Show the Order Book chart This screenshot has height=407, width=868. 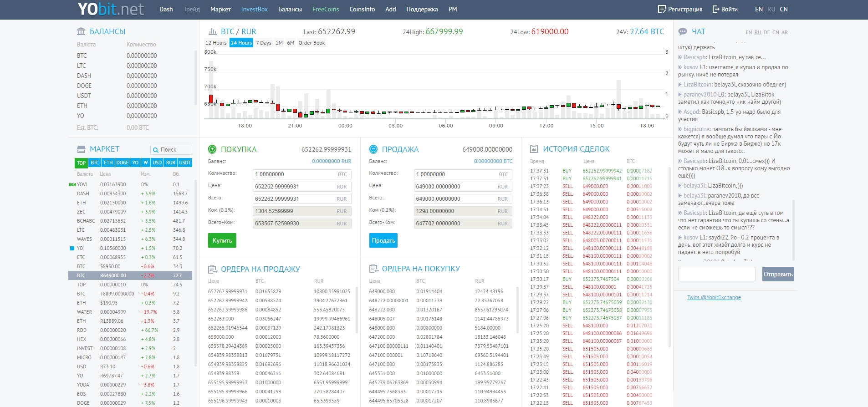pyautogui.click(x=311, y=43)
